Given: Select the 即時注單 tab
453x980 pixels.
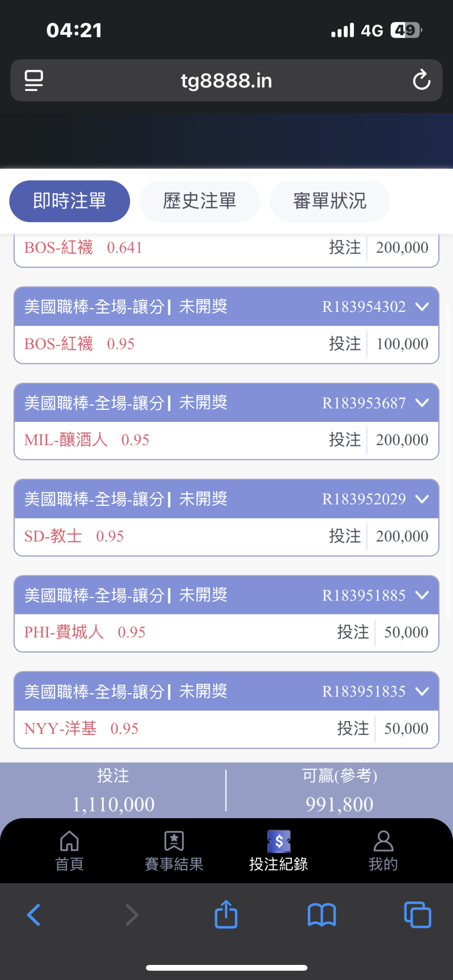Looking at the screenshot, I should click(70, 201).
